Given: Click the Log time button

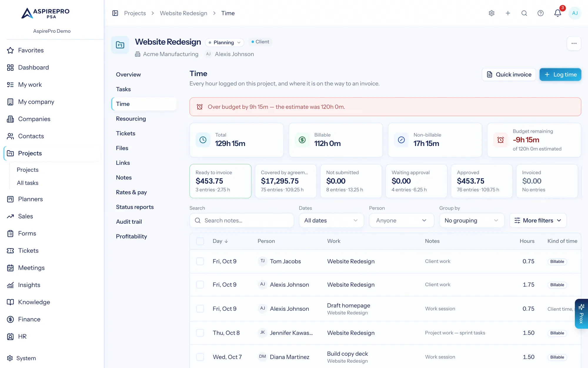Looking at the screenshot, I should (560, 74).
